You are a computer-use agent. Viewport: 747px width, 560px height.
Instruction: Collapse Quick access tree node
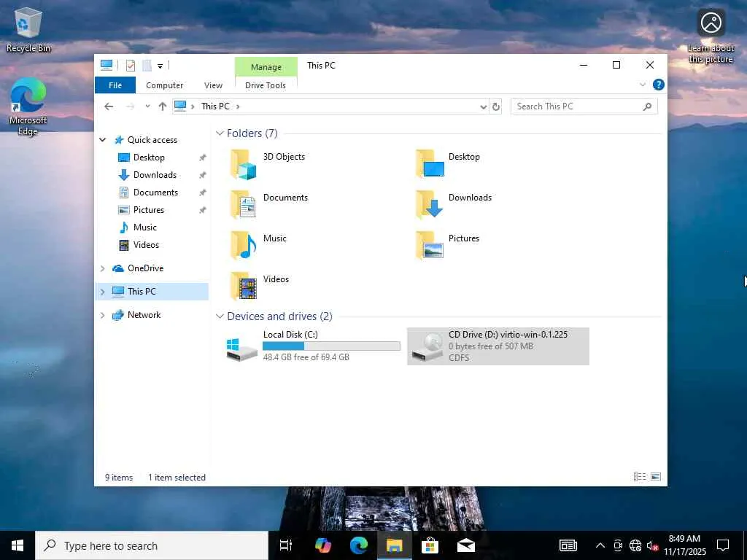pyautogui.click(x=102, y=139)
